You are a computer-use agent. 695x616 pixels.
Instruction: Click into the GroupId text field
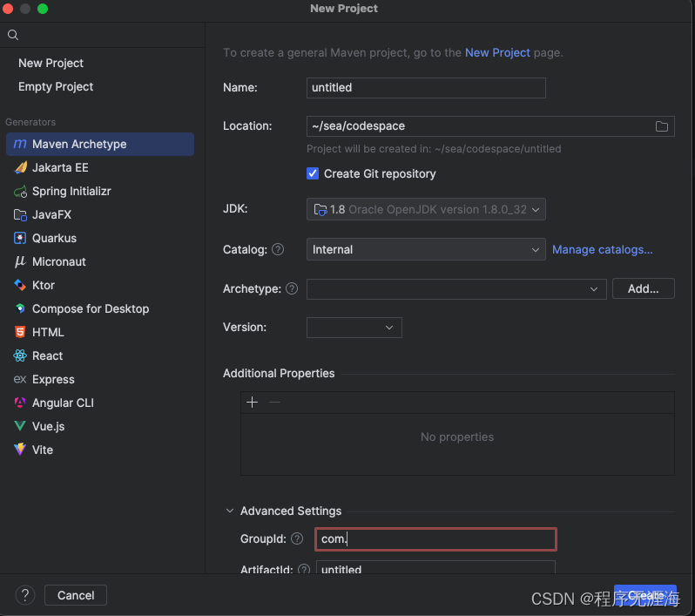[x=435, y=539]
